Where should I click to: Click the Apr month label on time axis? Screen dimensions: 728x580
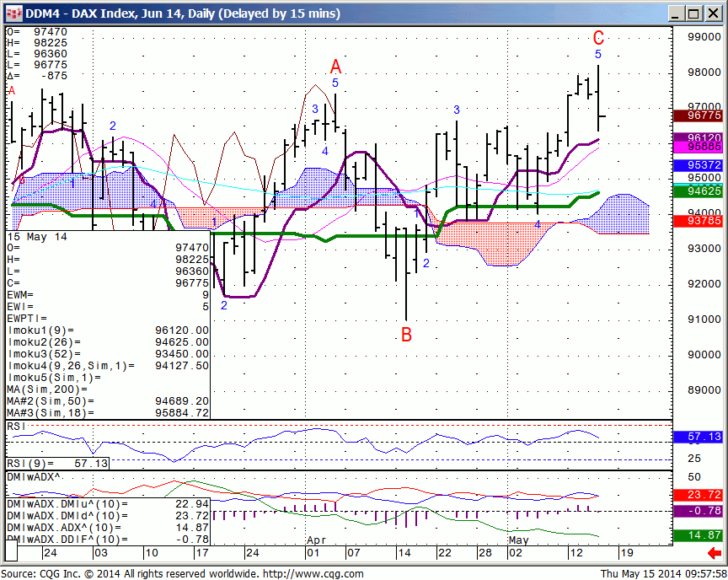coord(317,540)
